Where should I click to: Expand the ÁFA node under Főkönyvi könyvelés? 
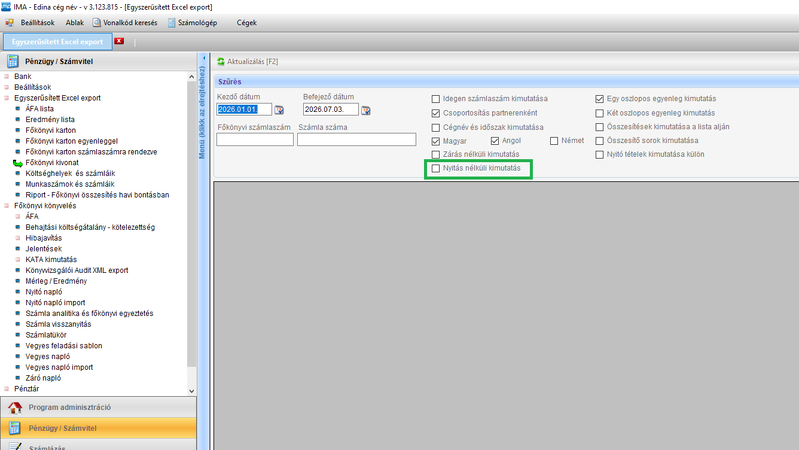coord(18,217)
